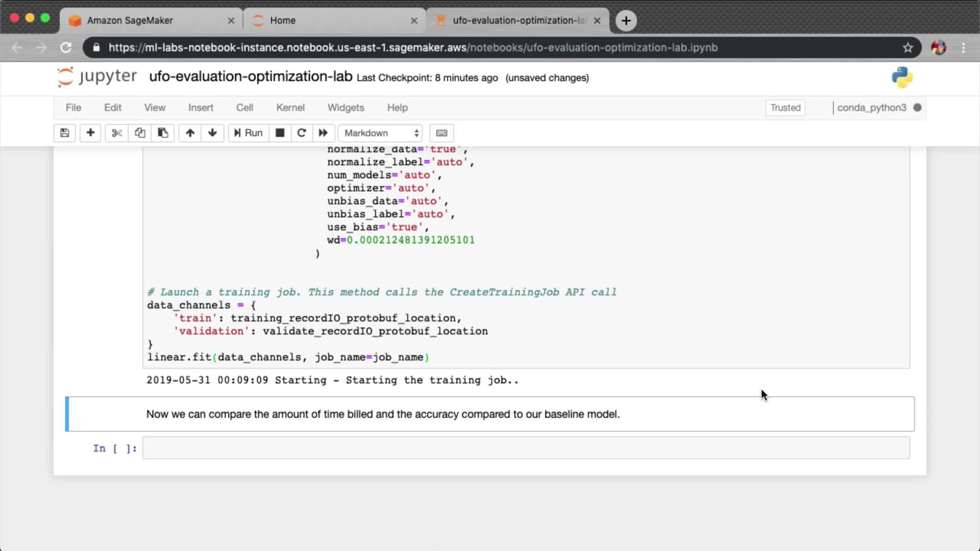
Task: Open the Markdown cell type dropdown
Action: [x=381, y=133]
